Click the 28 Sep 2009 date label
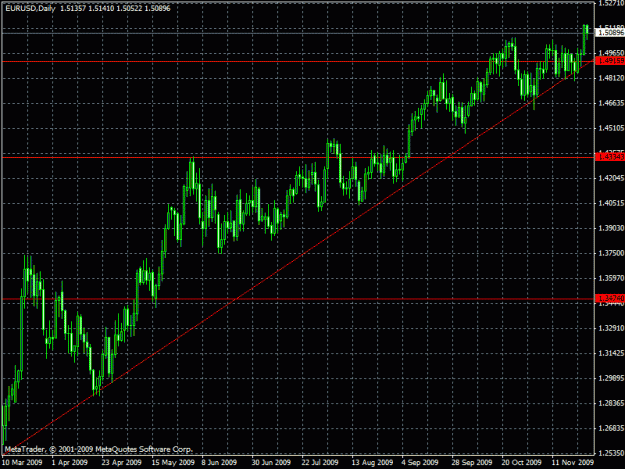Viewport: 625px width, 469px height. coord(472,463)
